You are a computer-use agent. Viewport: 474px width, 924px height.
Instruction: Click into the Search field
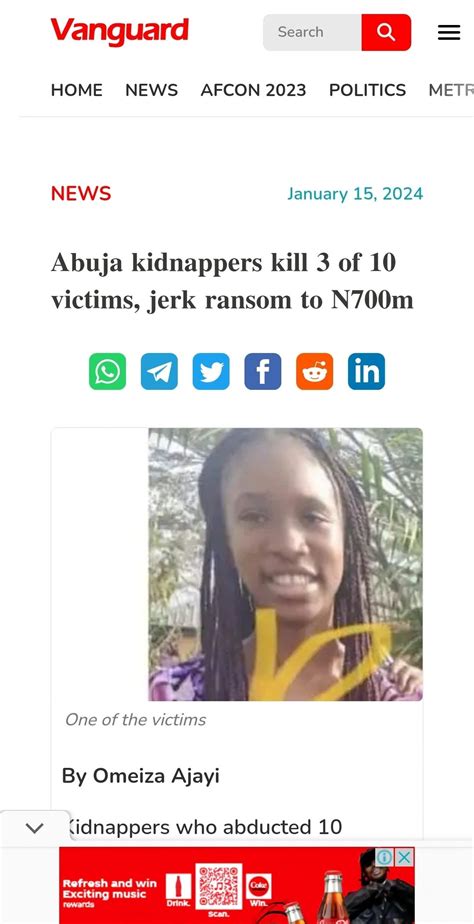pyautogui.click(x=312, y=32)
